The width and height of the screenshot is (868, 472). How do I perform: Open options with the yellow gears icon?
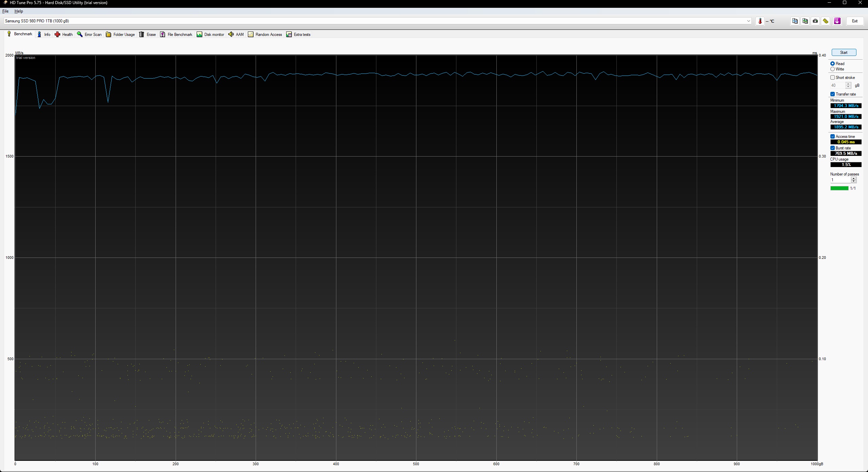coord(825,21)
